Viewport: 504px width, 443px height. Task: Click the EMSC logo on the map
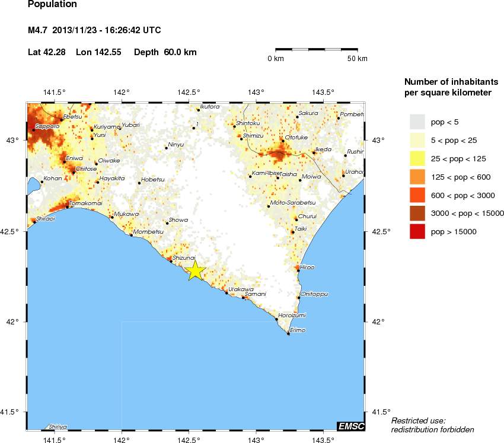[x=350, y=426]
